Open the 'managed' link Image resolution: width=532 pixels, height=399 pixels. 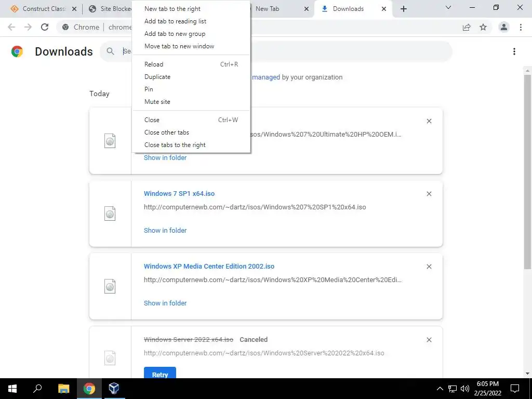[266, 77]
